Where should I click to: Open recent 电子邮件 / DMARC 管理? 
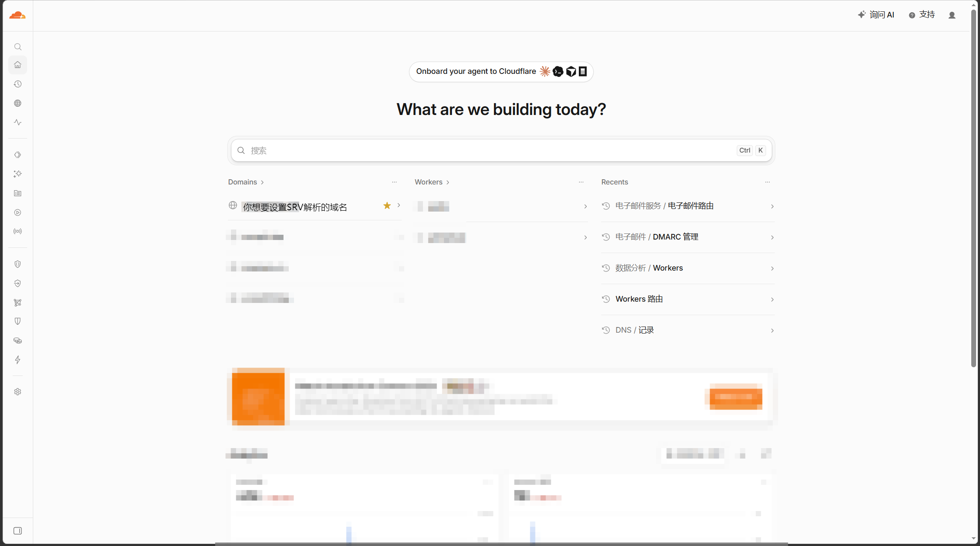click(688, 237)
